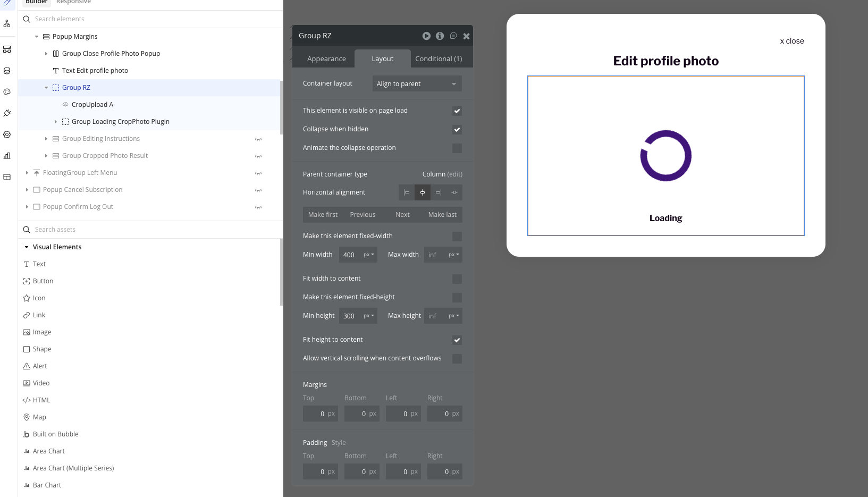Click 'x close' link in the popup
The image size is (868, 497).
791,41
